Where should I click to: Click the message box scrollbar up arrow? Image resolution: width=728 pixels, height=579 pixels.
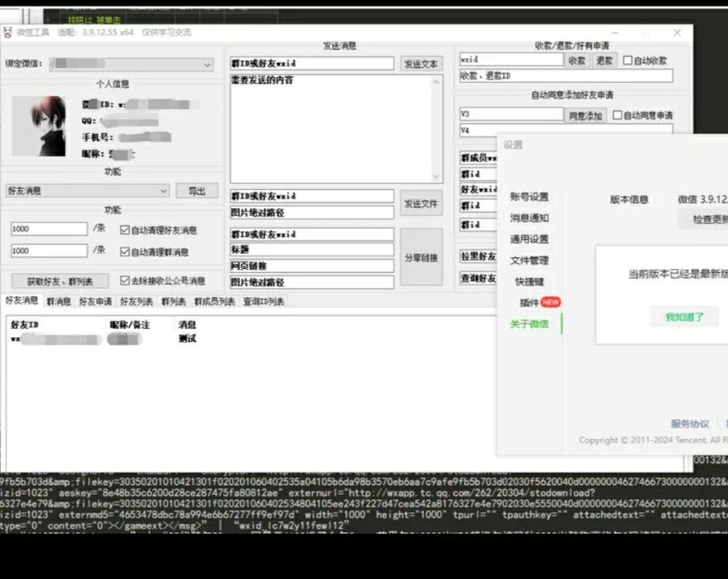click(x=437, y=81)
